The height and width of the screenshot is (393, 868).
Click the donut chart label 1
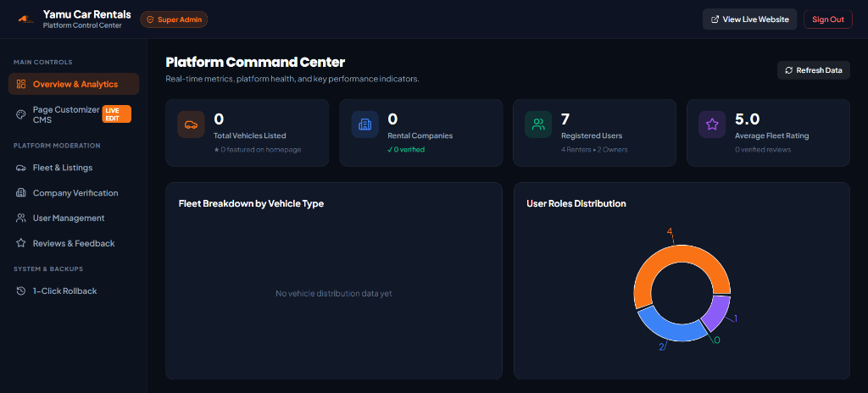[x=736, y=318]
